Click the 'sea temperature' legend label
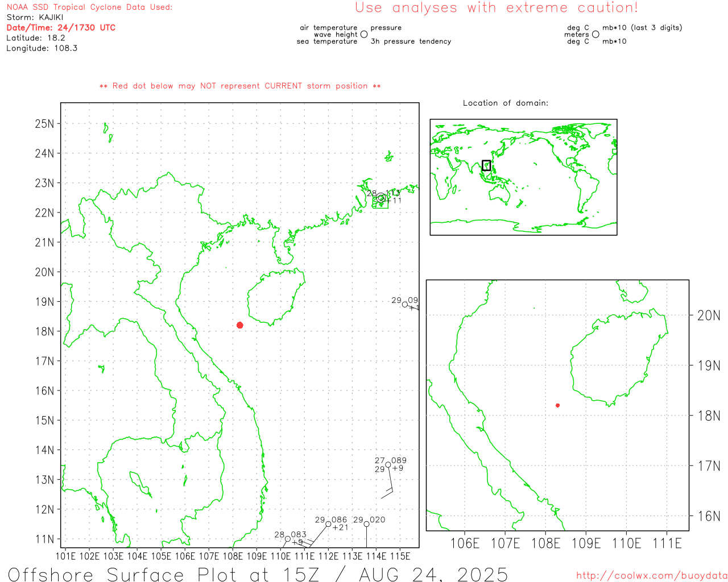This screenshot has width=728, height=582. 327,41
